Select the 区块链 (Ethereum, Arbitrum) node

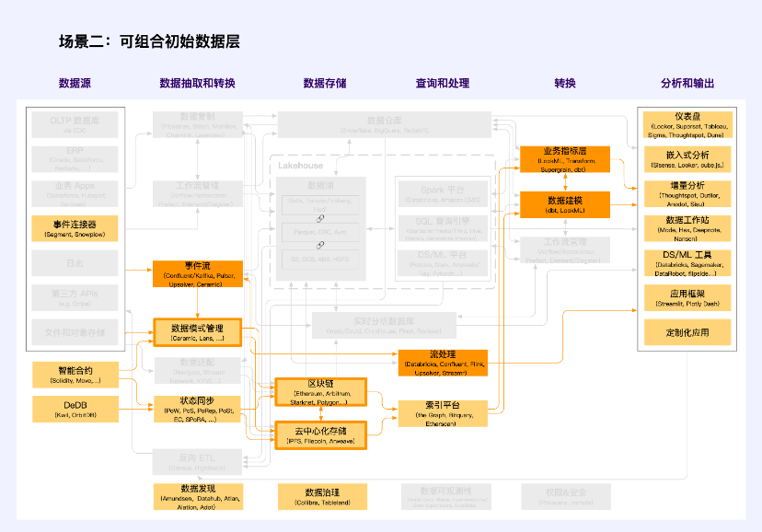(320, 392)
